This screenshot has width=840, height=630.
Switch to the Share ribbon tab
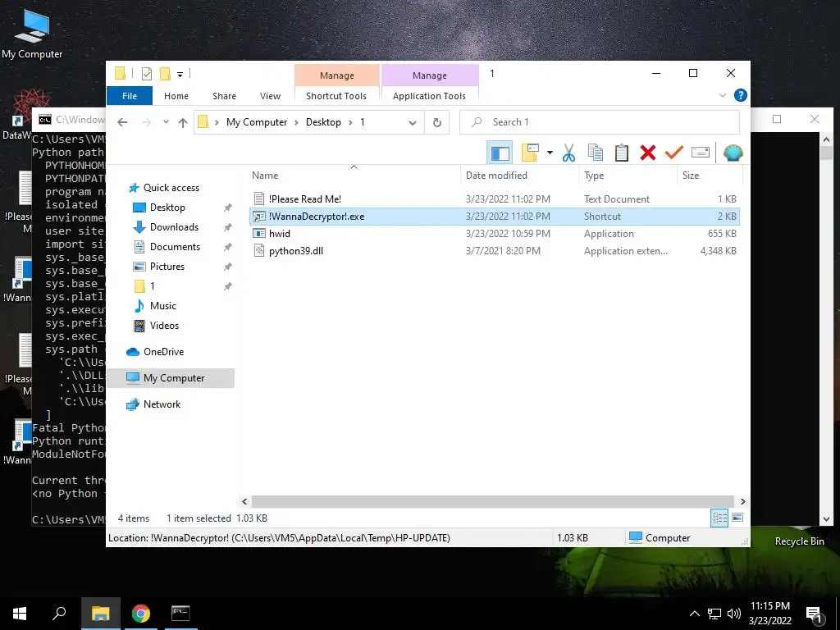click(224, 96)
